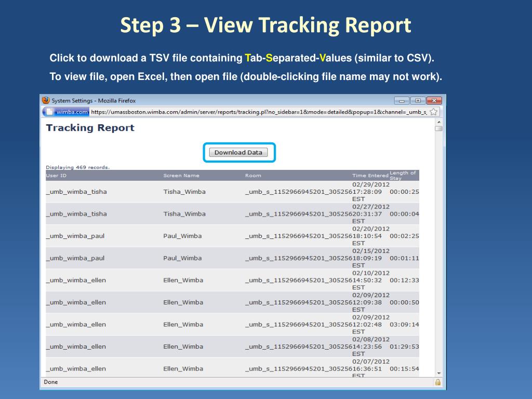
Task: Click the vertical scrollbar thumb
Action: [438, 129]
